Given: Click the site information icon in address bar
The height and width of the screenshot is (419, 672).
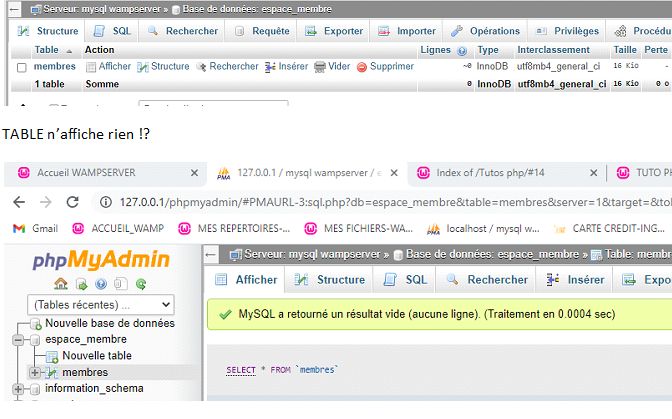Looking at the screenshot, I should (105, 202).
